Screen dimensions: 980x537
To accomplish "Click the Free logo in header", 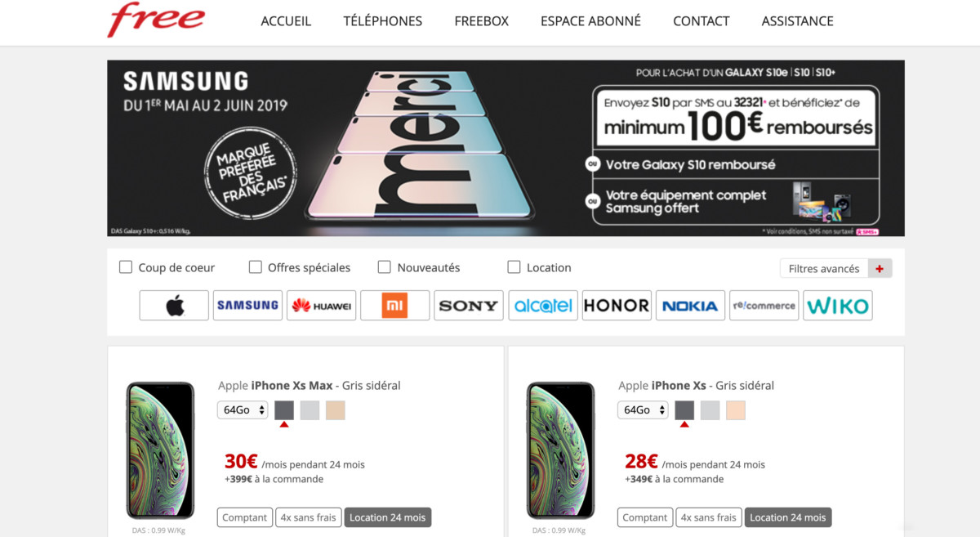I will pos(156,20).
